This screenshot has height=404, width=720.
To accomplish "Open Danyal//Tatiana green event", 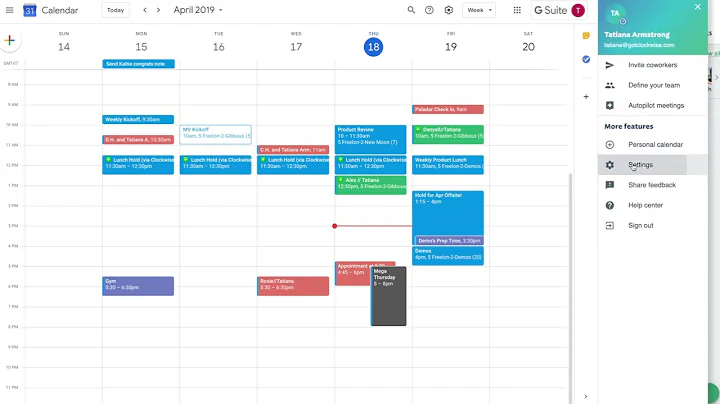I will 448,134.
